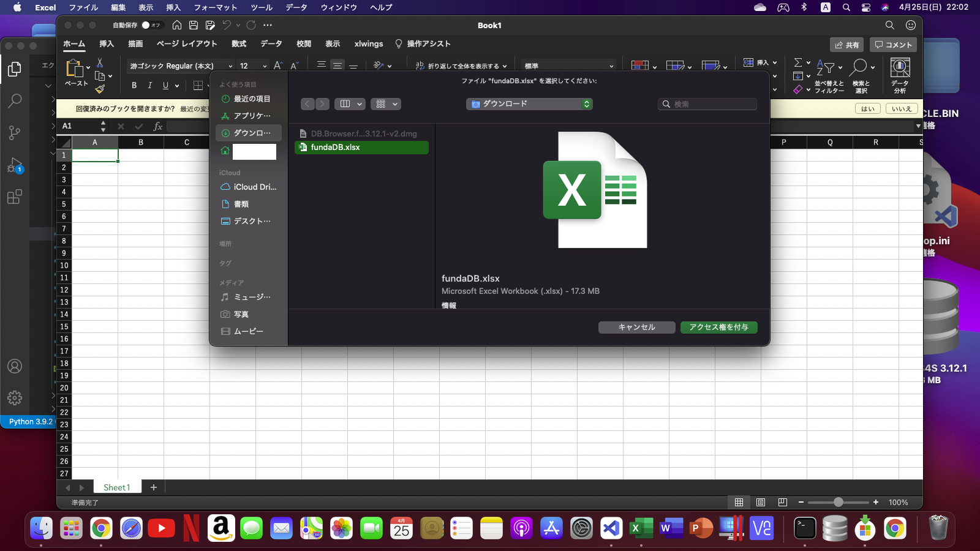Switch to Normal view in status bar
The height and width of the screenshot is (551, 980).
[x=739, y=502]
